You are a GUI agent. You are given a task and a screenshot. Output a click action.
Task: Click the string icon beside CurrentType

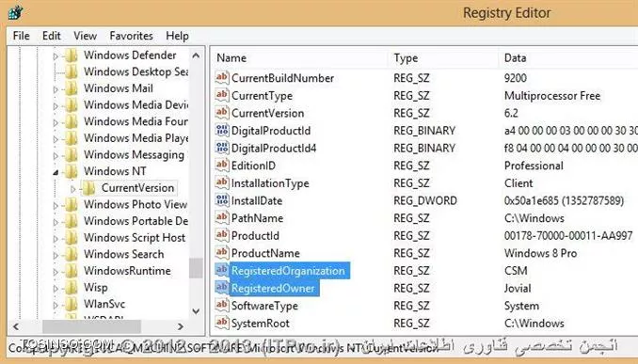coord(222,95)
